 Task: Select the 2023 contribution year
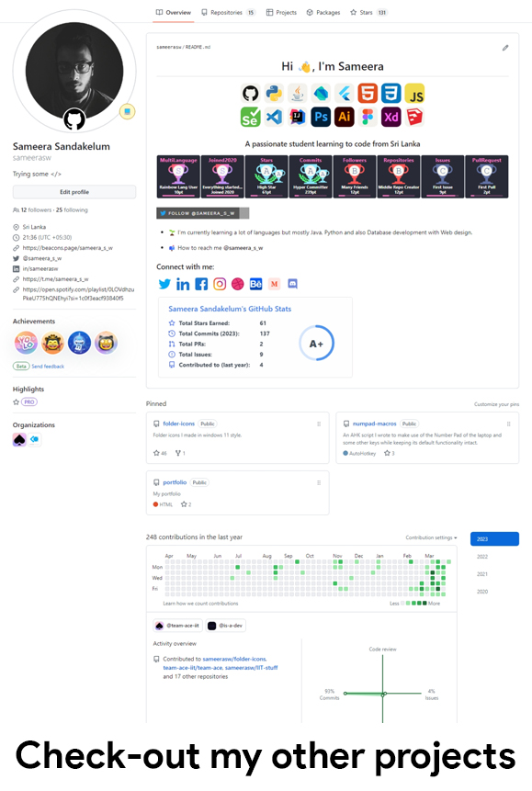pos(494,538)
